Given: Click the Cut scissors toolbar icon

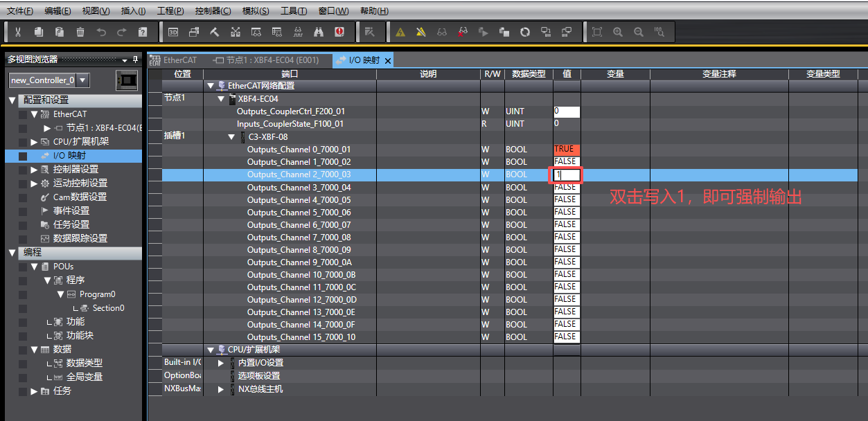Looking at the screenshot, I should click(18, 32).
